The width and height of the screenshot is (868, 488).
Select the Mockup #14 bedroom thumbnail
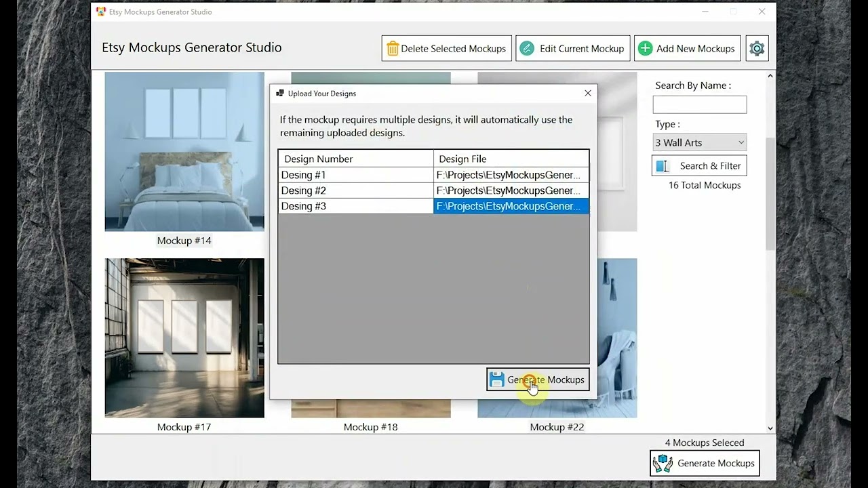[x=184, y=151]
